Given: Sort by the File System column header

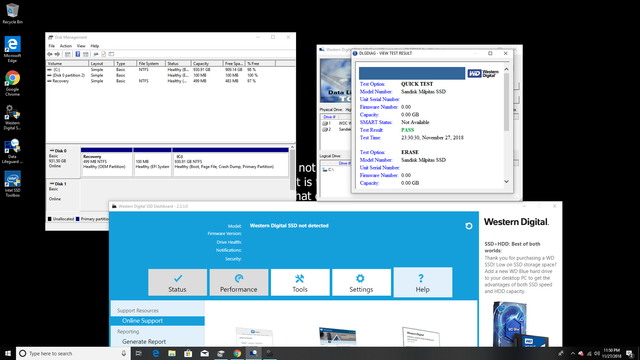Looking at the screenshot, I should pyautogui.click(x=151, y=64).
